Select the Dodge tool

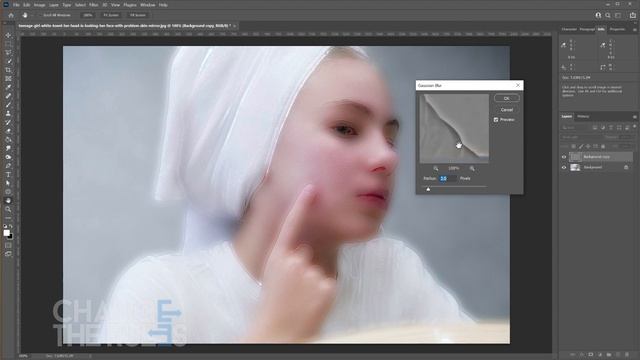click(8, 157)
